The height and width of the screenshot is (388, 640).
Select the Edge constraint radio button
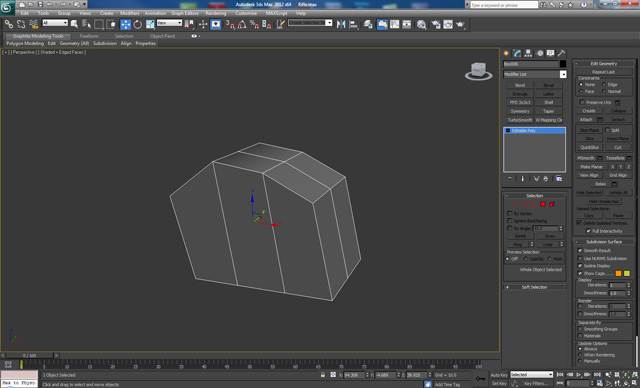click(604, 84)
